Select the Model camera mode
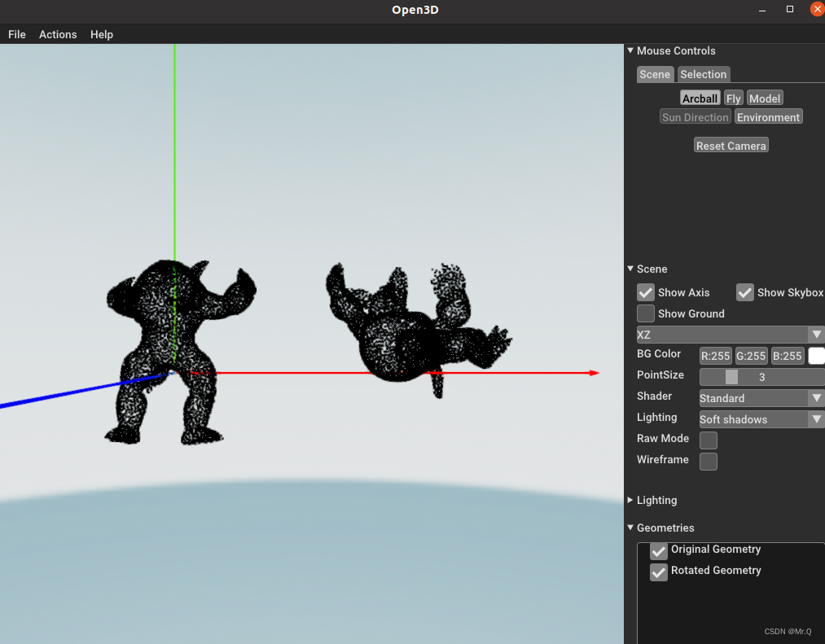Image resolution: width=825 pixels, height=644 pixels. [x=764, y=98]
